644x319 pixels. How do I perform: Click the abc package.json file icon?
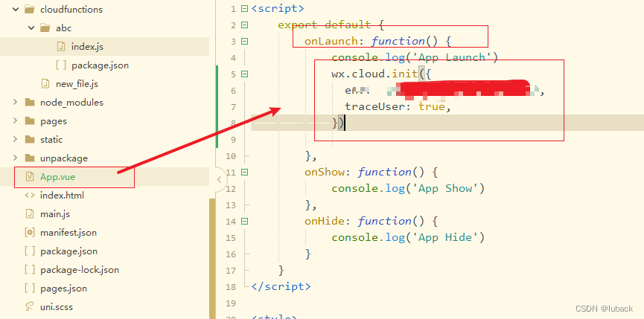[61, 65]
